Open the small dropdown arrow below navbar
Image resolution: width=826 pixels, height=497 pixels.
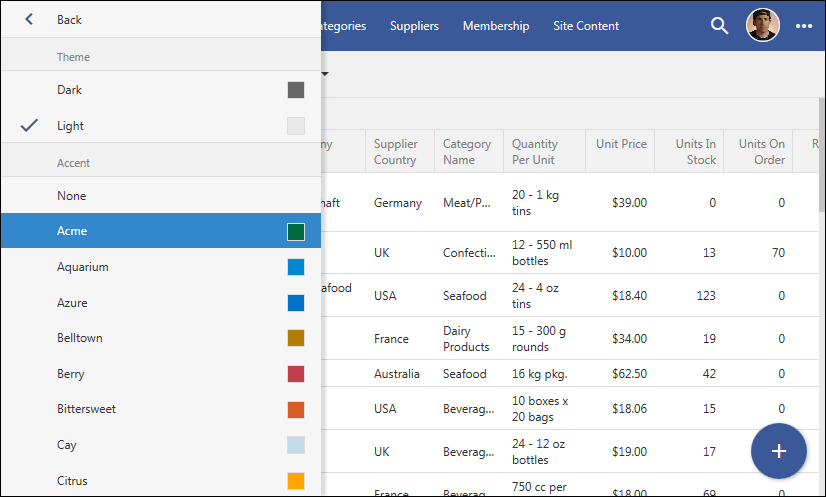pos(325,74)
